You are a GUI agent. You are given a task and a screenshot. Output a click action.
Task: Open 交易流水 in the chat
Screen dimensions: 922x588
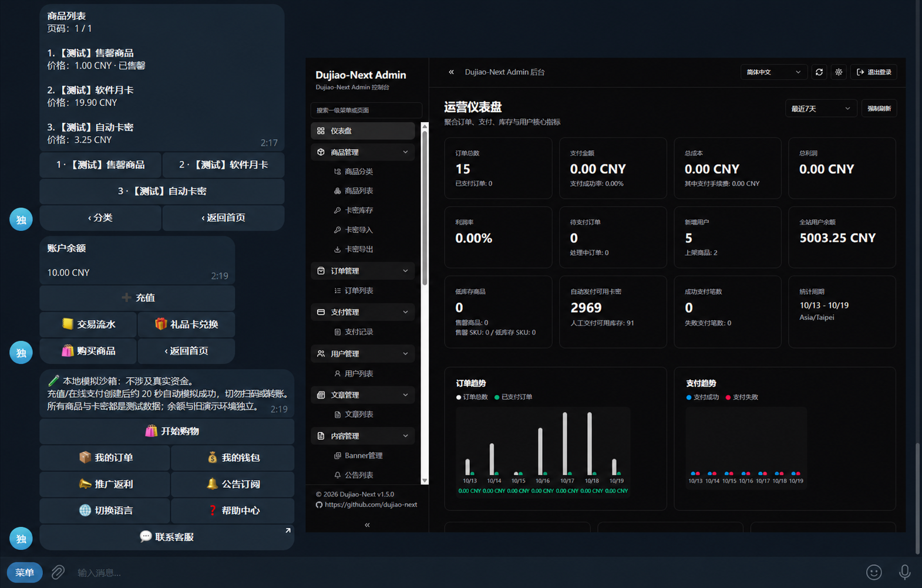pos(88,324)
